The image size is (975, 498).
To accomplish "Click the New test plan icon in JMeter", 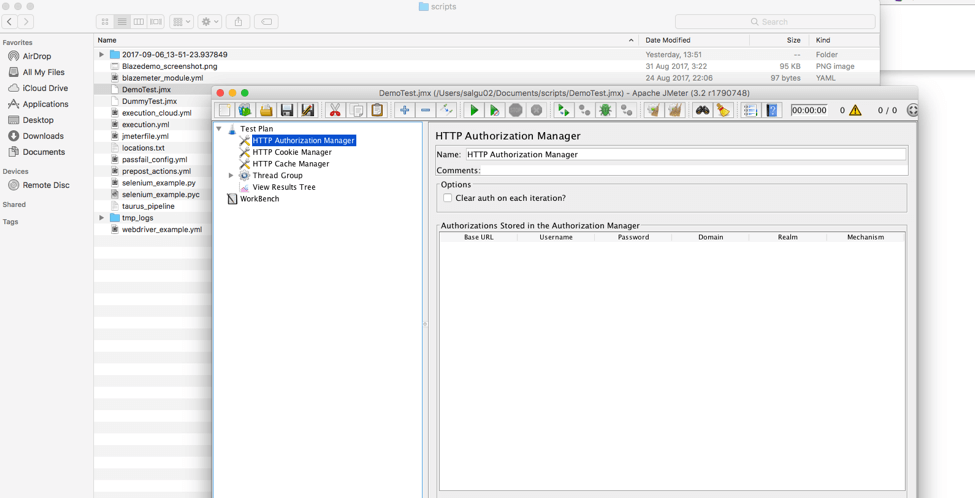I will (x=224, y=111).
